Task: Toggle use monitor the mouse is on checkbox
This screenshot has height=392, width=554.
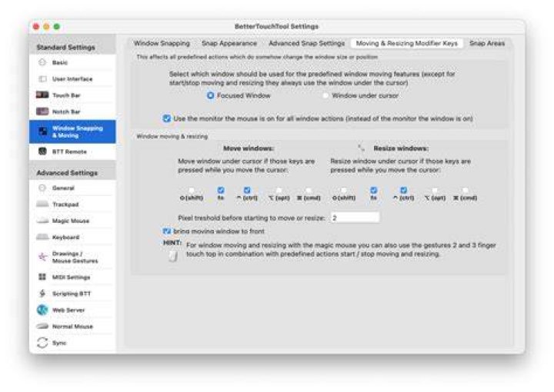Action: tap(166, 118)
